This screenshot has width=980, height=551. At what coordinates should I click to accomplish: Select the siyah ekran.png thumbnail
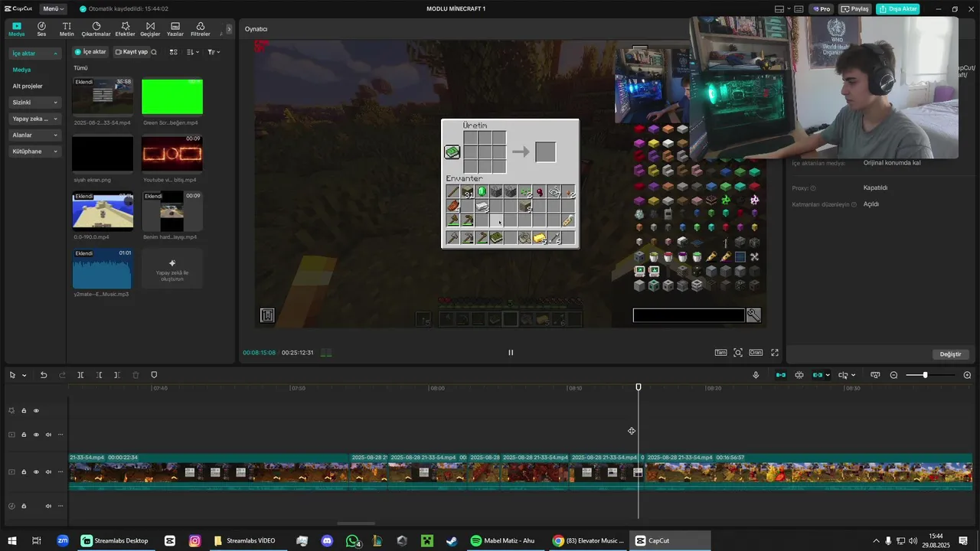(103, 153)
